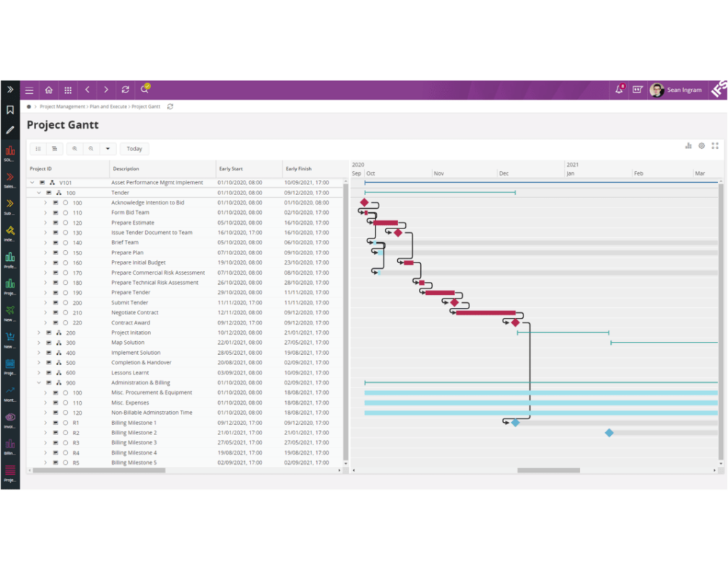
Task: Refresh the page with the toolbar refresh icon
Action: pyautogui.click(x=126, y=90)
